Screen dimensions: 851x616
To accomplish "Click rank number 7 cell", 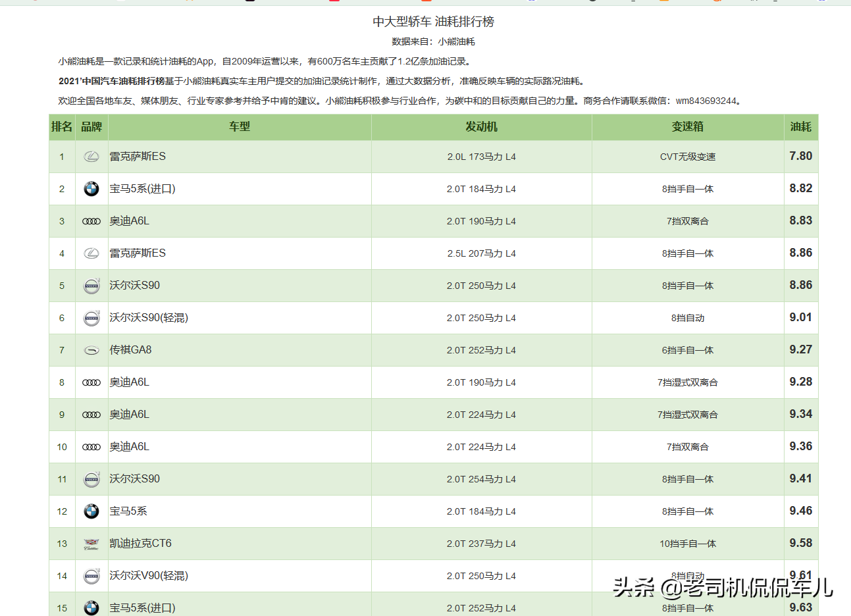I will [x=62, y=350].
